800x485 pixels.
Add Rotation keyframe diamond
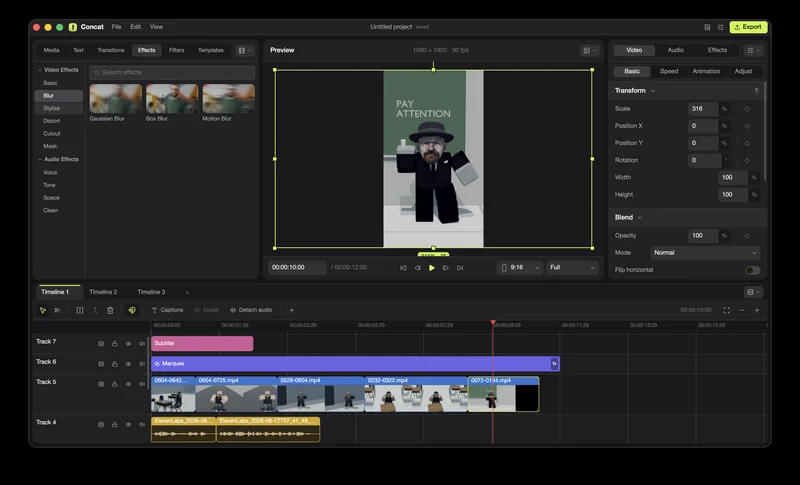747,160
